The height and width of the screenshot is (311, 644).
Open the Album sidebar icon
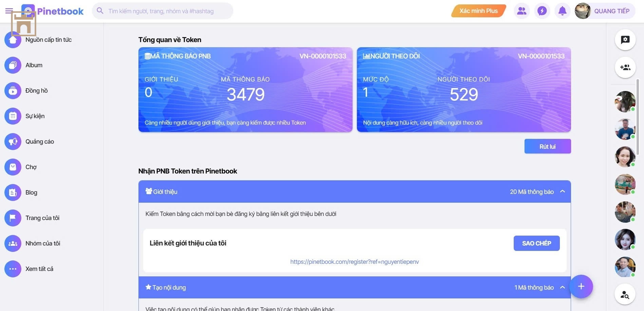click(x=13, y=65)
